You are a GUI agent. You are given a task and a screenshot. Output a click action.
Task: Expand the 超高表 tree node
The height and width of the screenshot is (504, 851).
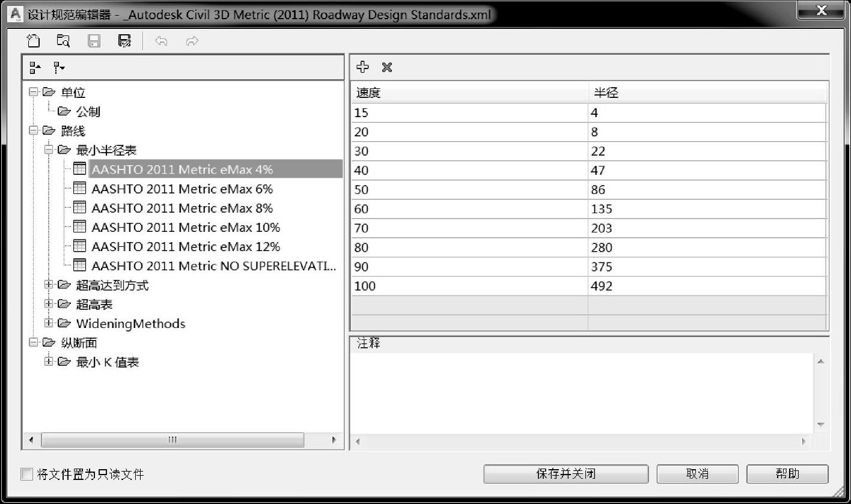[x=49, y=304]
